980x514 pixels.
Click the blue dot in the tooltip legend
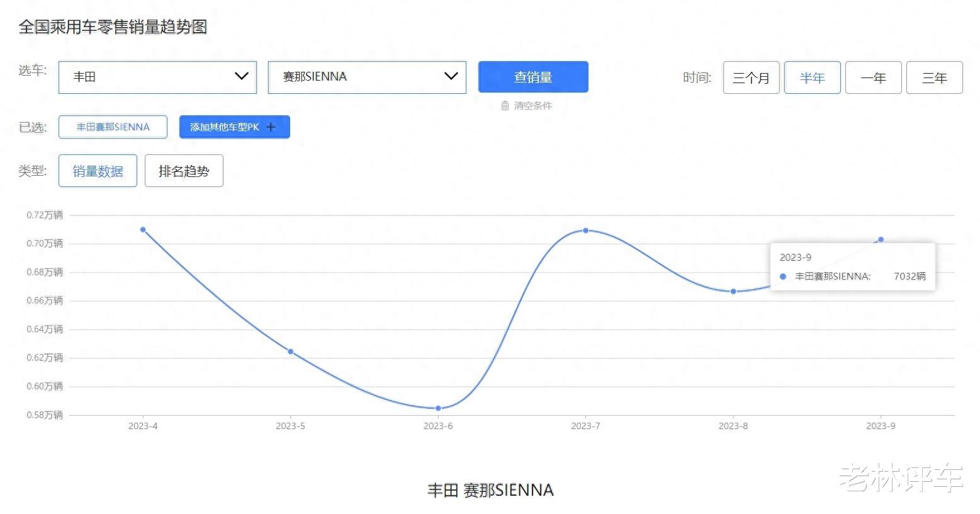click(783, 277)
